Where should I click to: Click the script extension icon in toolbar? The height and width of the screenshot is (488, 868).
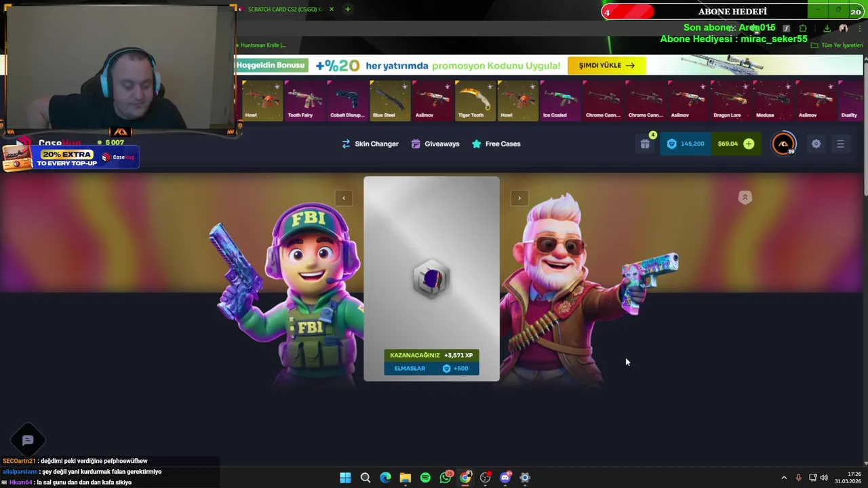pos(786,28)
